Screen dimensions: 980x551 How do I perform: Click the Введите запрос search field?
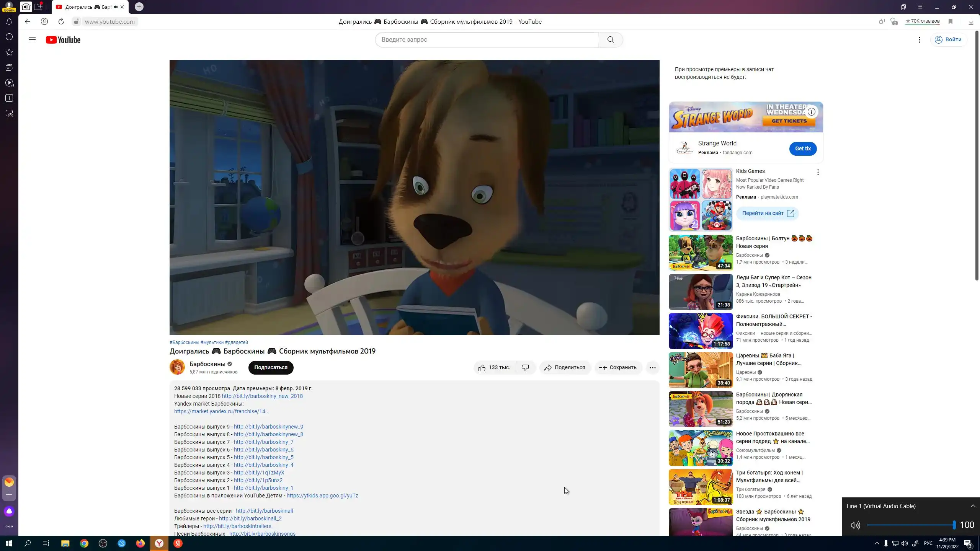(x=486, y=40)
